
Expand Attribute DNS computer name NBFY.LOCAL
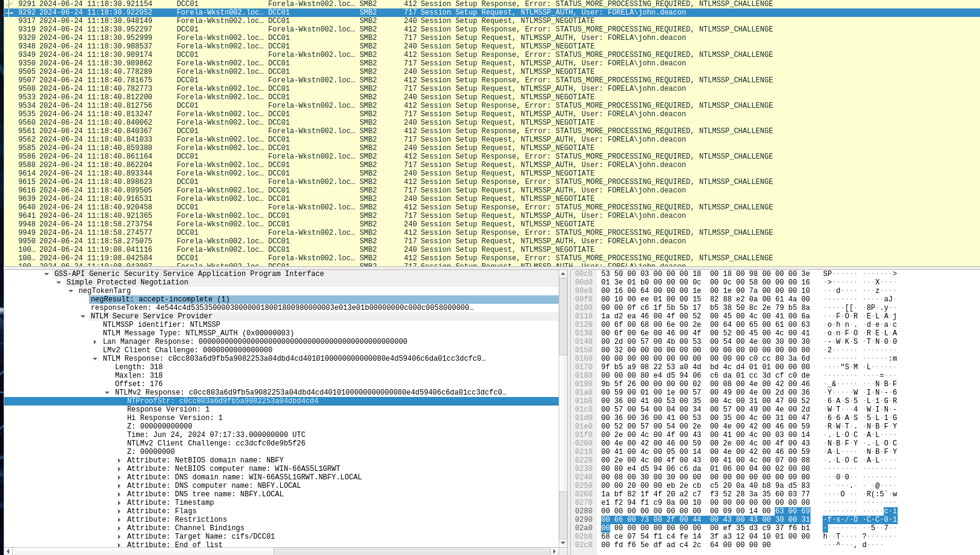[119, 486]
